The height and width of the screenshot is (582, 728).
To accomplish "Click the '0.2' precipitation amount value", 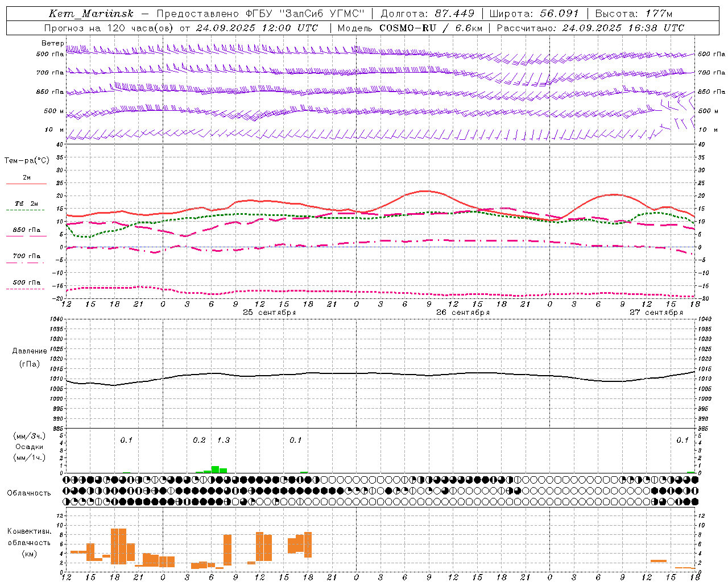I will (x=199, y=440).
